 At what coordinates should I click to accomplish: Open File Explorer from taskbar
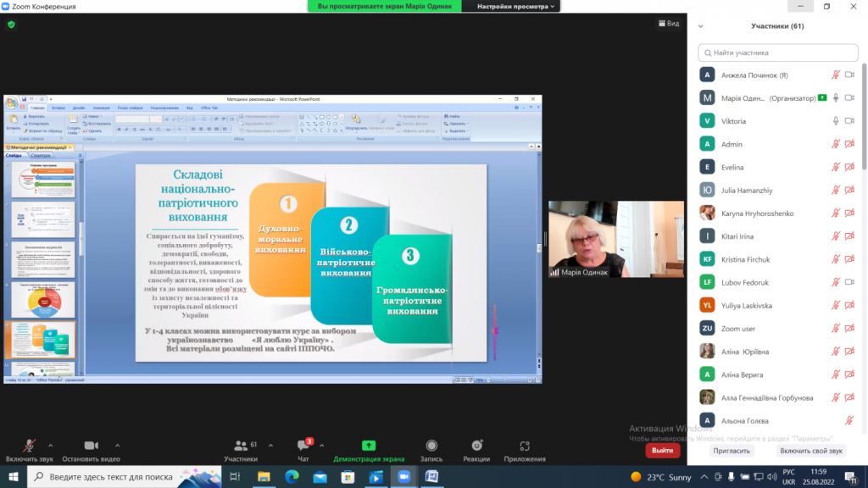tap(264, 476)
